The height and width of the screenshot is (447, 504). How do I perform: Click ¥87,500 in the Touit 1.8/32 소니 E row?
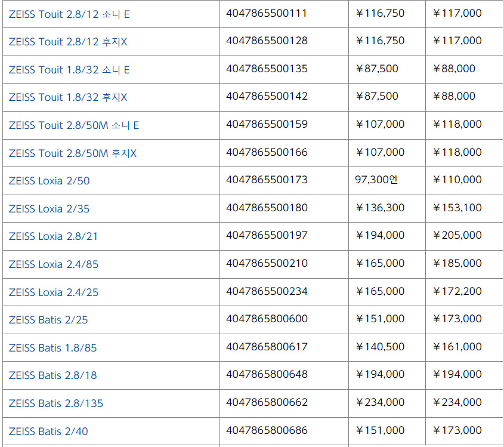377,69
